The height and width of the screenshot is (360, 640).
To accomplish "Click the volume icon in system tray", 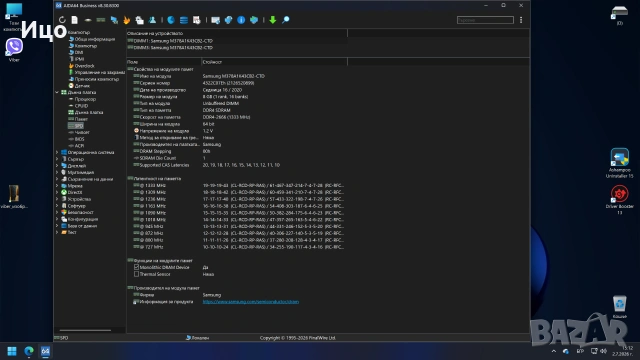I will point(603,351).
